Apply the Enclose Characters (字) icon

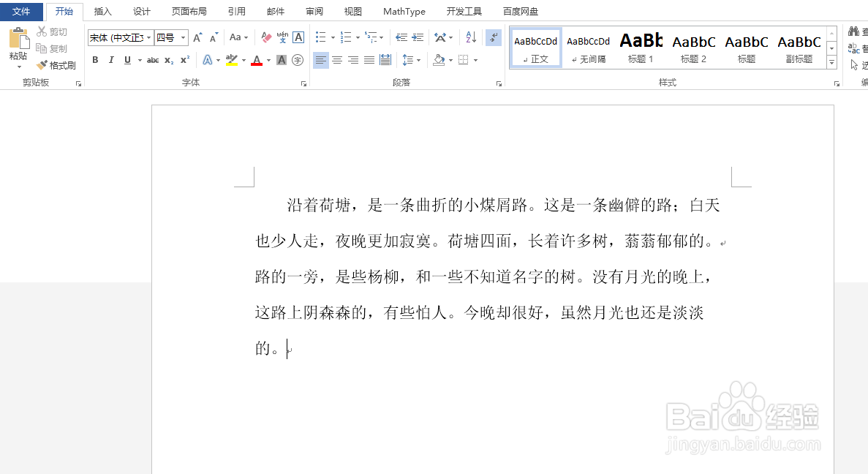[297, 60]
